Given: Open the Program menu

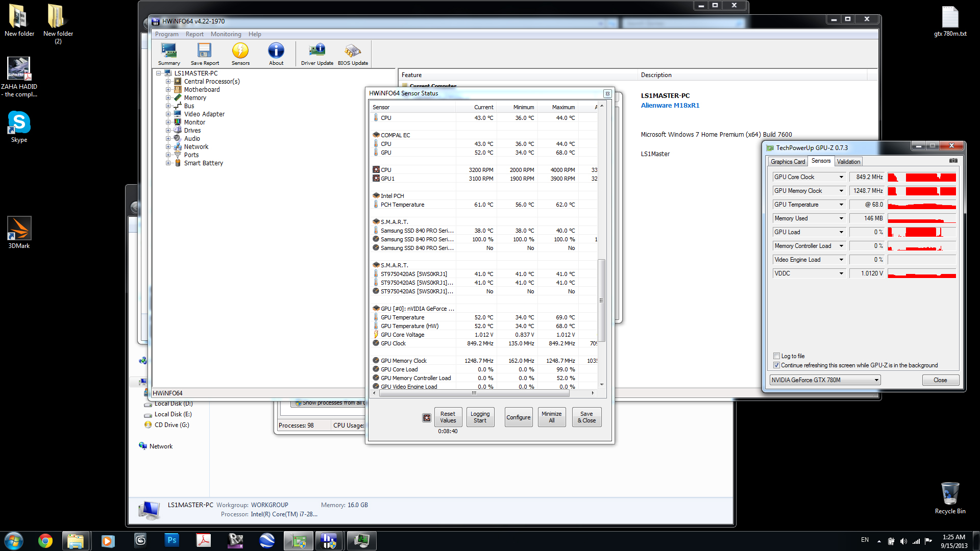Looking at the screenshot, I should pos(167,34).
